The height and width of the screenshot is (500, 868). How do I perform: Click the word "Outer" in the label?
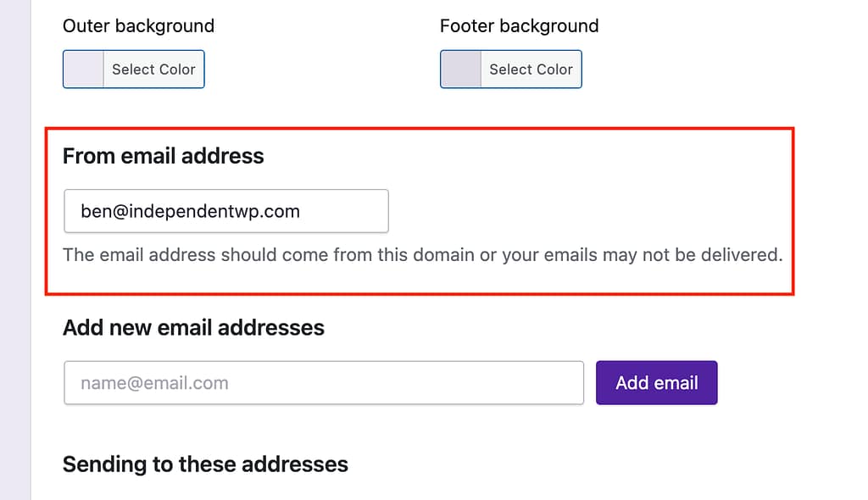[x=86, y=26]
